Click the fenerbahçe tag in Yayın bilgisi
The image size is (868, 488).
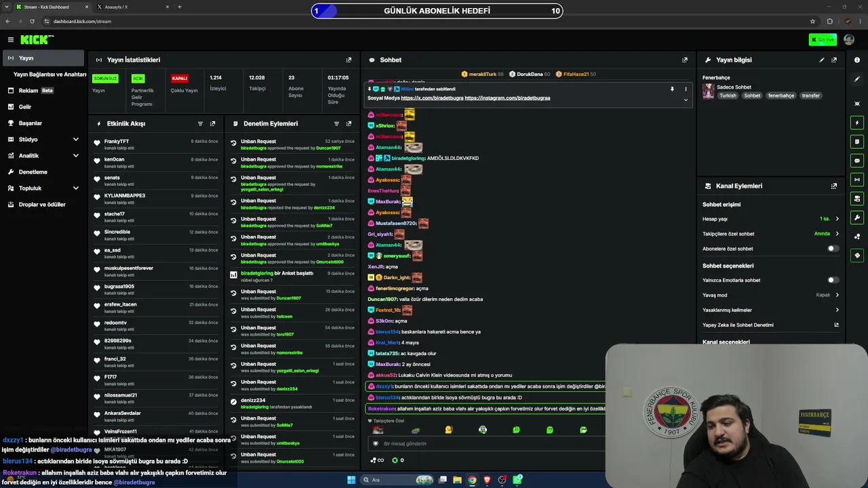point(781,96)
